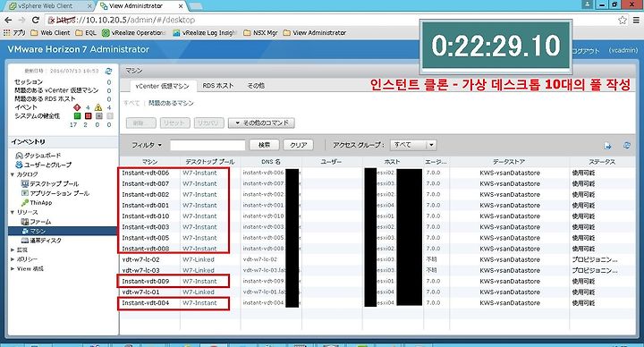Image resolution: width=644 pixels, height=347 pixels.
Task: Click the Clear button
Action: (x=299, y=145)
